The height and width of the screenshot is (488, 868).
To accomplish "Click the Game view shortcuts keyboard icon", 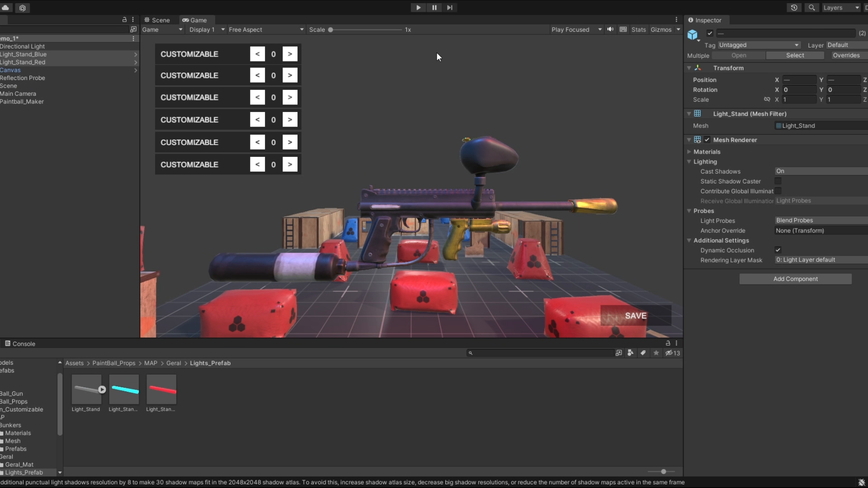I will [x=623, y=29].
